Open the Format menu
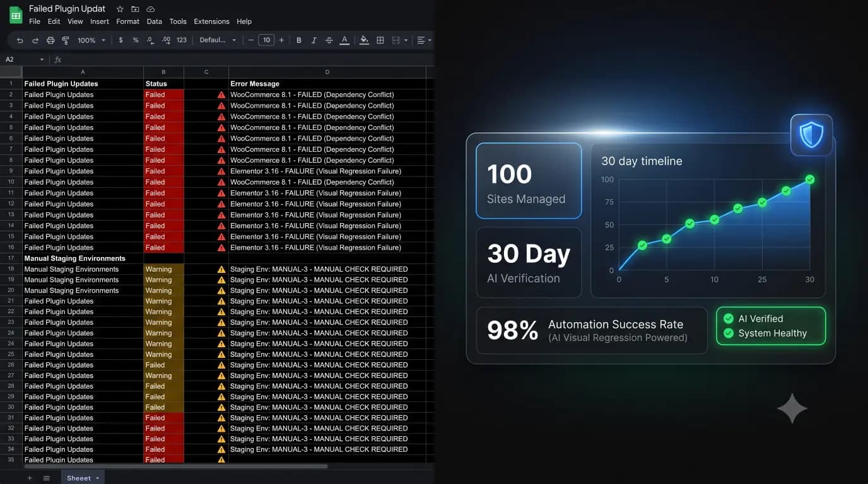 (x=128, y=21)
